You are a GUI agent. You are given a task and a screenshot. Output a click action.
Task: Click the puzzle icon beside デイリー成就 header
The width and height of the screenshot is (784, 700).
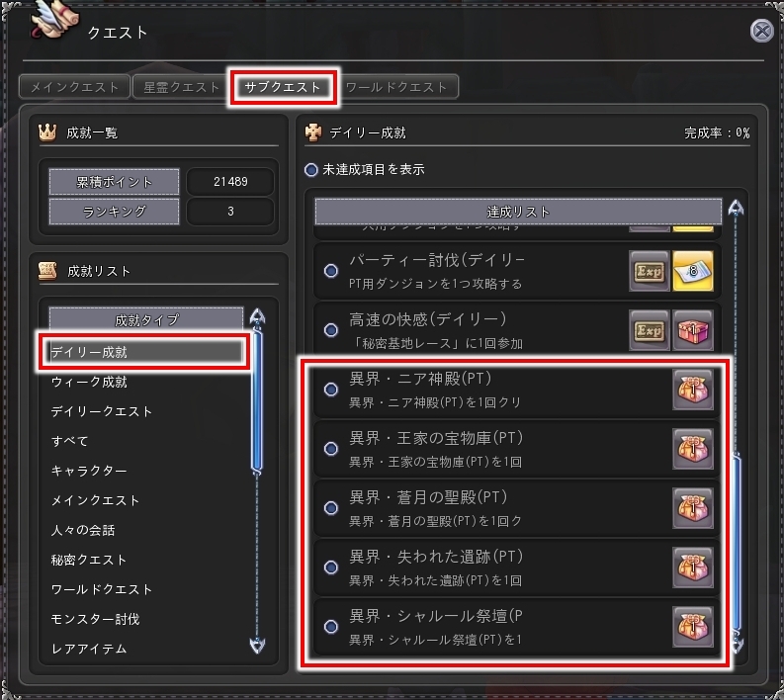pyautogui.click(x=313, y=132)
